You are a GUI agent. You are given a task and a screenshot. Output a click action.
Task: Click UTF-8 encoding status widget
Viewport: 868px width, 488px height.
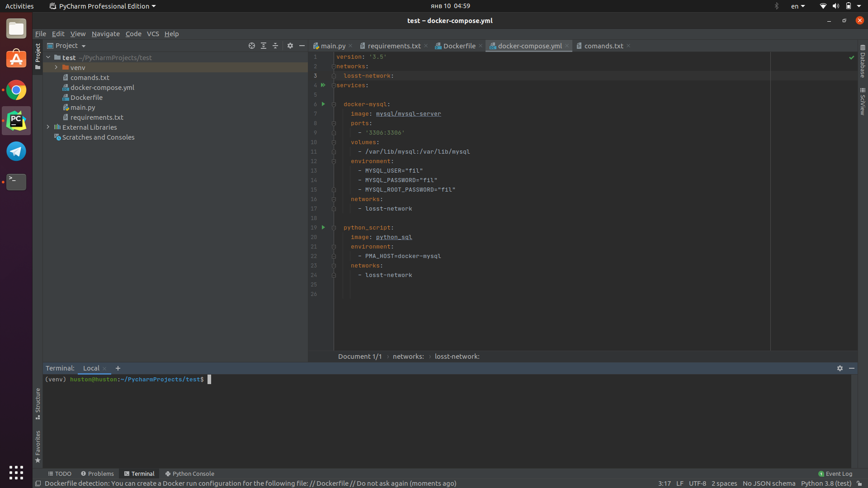[697, 483]
